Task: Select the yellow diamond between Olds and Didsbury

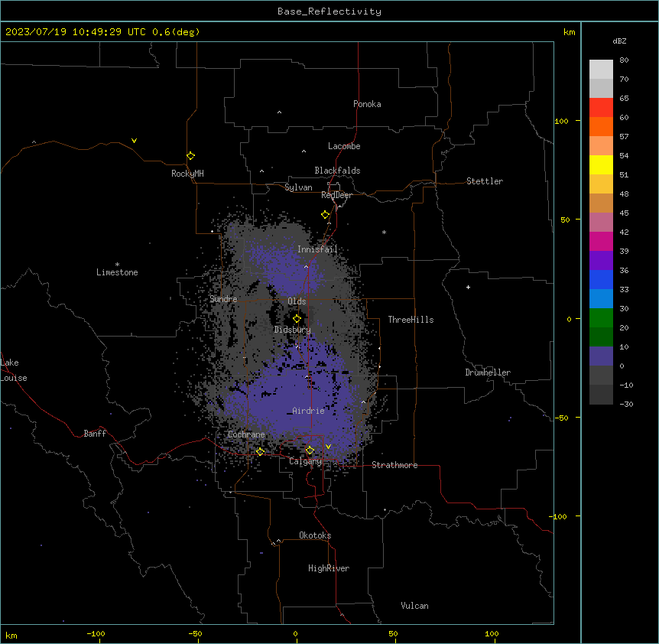Action: tap(297, 318)
